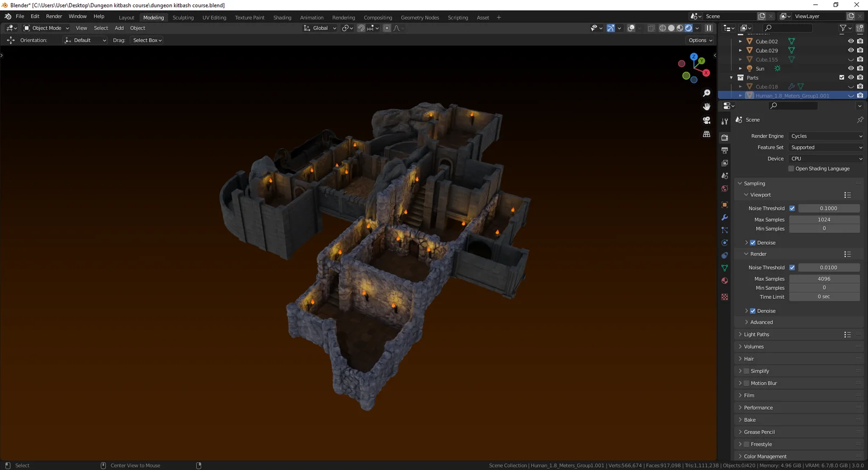Switch perspective/orthographic grid icon
The width and height of the screenshot is (868, 470).
tap(706, 134)
